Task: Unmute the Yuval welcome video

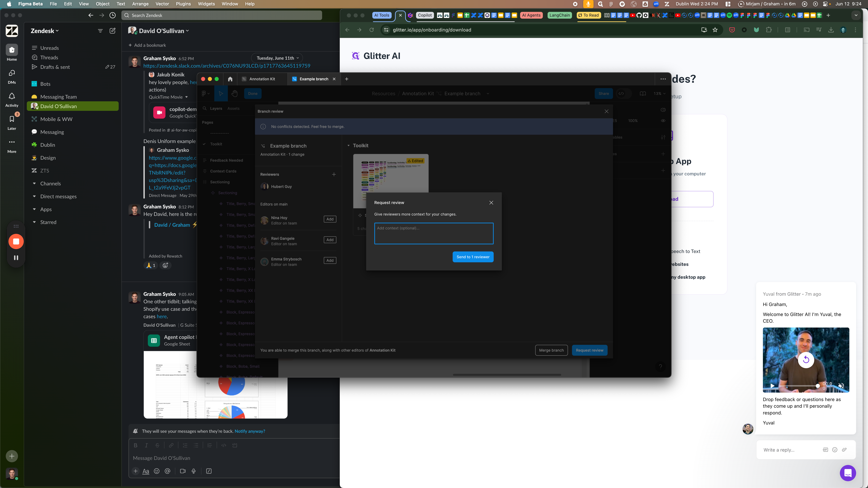Action: click(841, 386)
